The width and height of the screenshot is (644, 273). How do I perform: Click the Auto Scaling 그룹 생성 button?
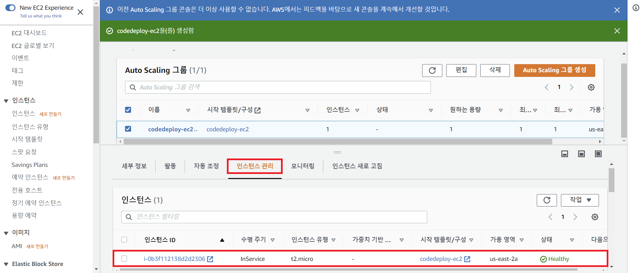(555, 70)
